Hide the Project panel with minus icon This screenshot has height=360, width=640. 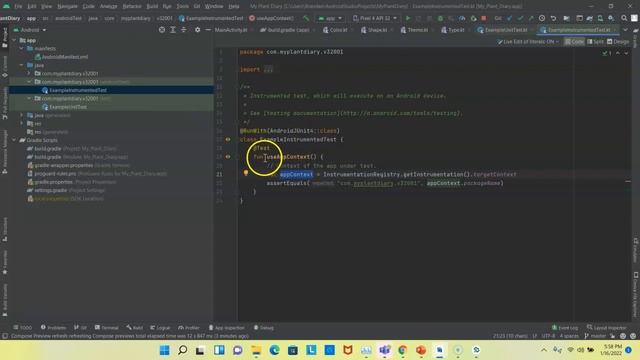[208, 30]
